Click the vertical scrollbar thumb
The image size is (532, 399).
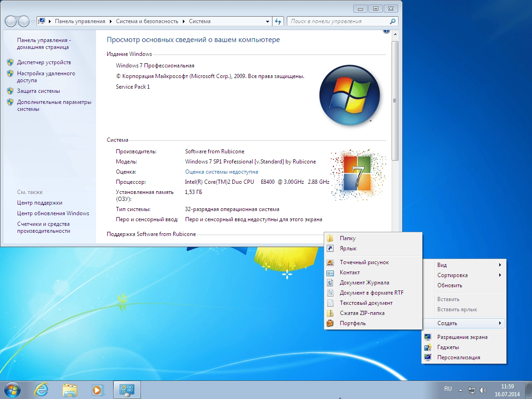pyautogui.click(x=395, y=101)
